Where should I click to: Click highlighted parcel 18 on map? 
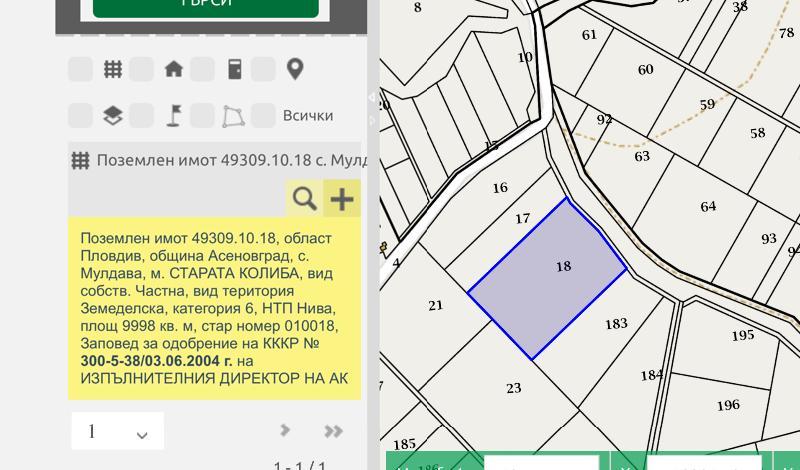pyautogui.click(x=547, y=278)
